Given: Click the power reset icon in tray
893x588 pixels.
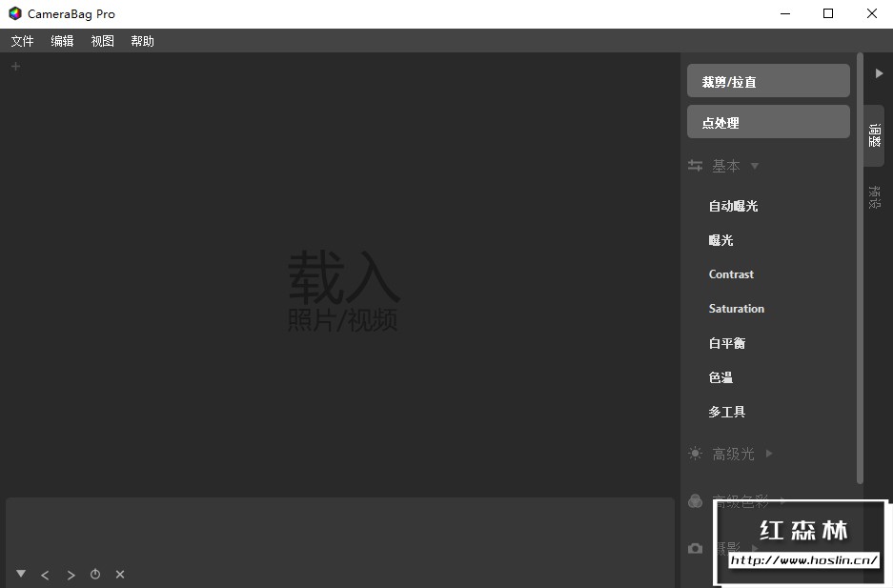Looking at the screenshot, I should 95,575.
